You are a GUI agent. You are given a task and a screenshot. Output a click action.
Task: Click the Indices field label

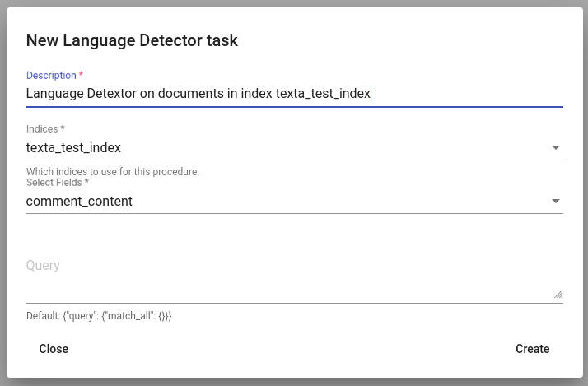tap(42, 129)
